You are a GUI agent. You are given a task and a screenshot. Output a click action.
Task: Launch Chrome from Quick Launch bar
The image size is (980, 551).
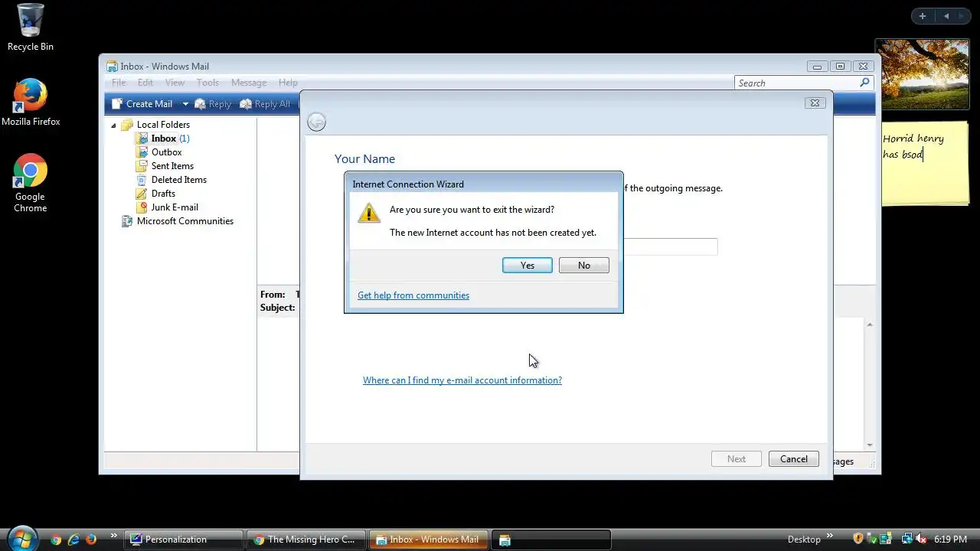(56, 540)
